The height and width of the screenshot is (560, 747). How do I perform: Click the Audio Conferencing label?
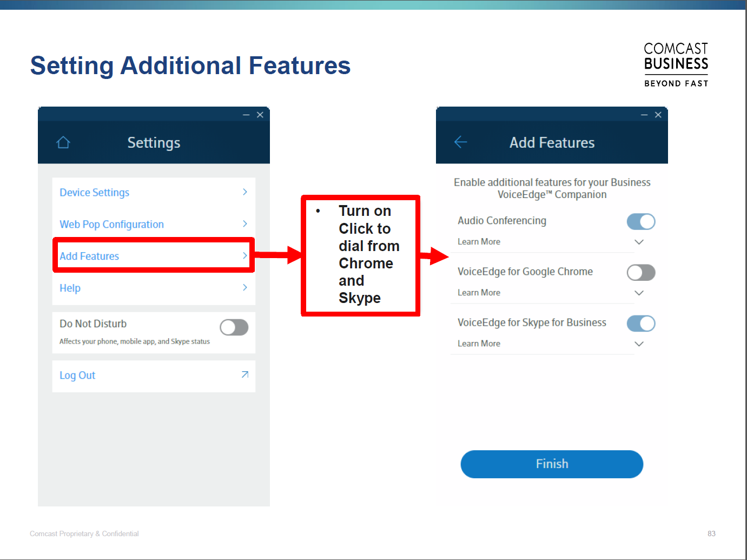(x=502, y=221)
